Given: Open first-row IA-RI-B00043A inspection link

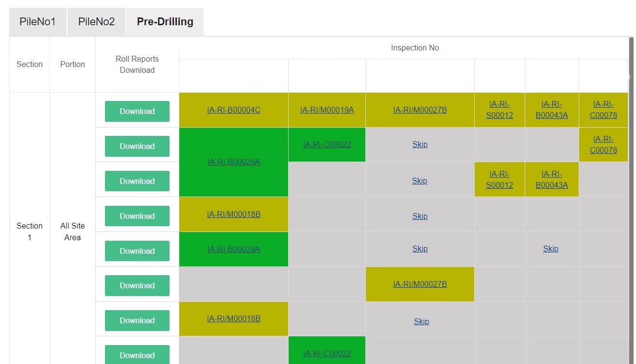Looking at the screenshot, I should 552,110.
